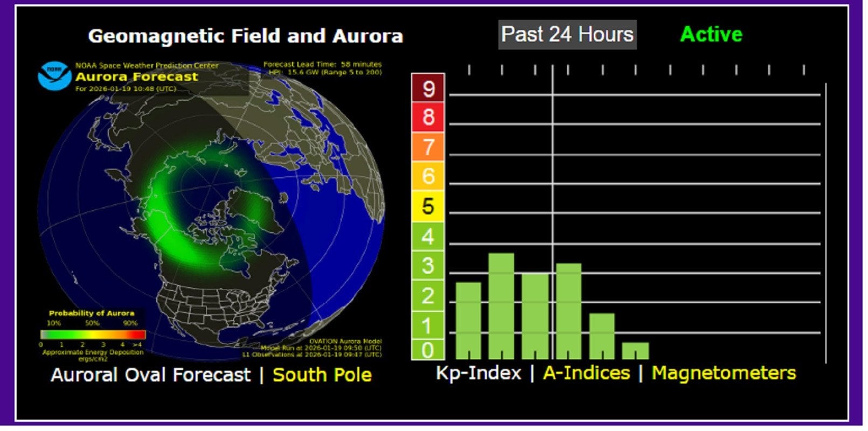The height and width of the screenshot is (431, 868).
Task: Click the Past 24 Hours button
Action: [x=567, y=34]
